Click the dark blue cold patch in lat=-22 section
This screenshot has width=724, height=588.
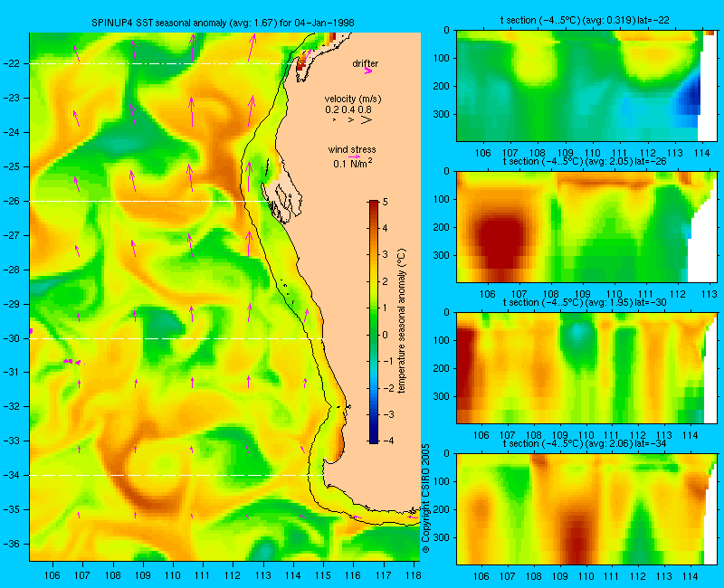[691, 97]
